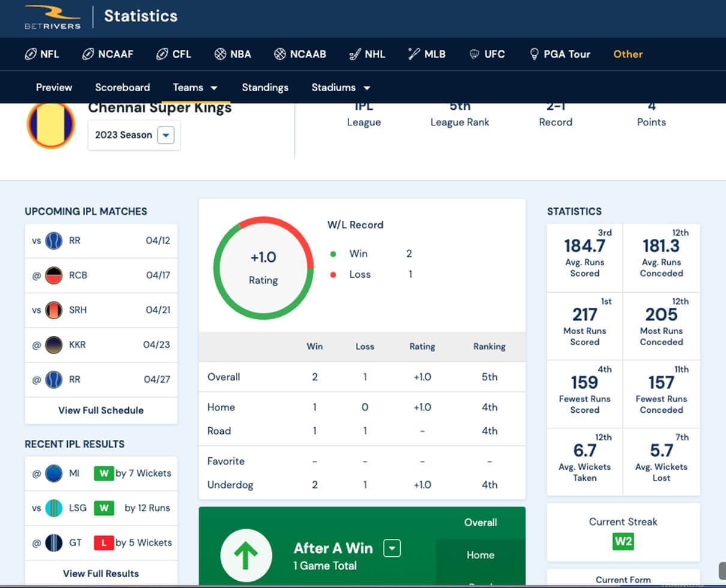
Task: Click the 159 Fewest Runs Scored stat
Action: [585, 394]
